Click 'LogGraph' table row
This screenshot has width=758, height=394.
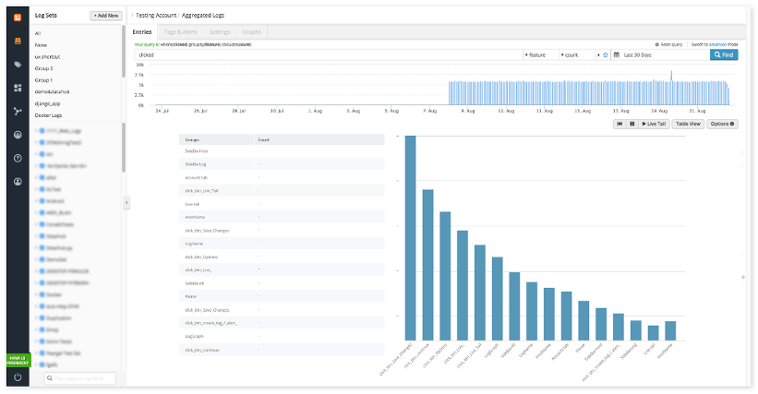[282, 336]
